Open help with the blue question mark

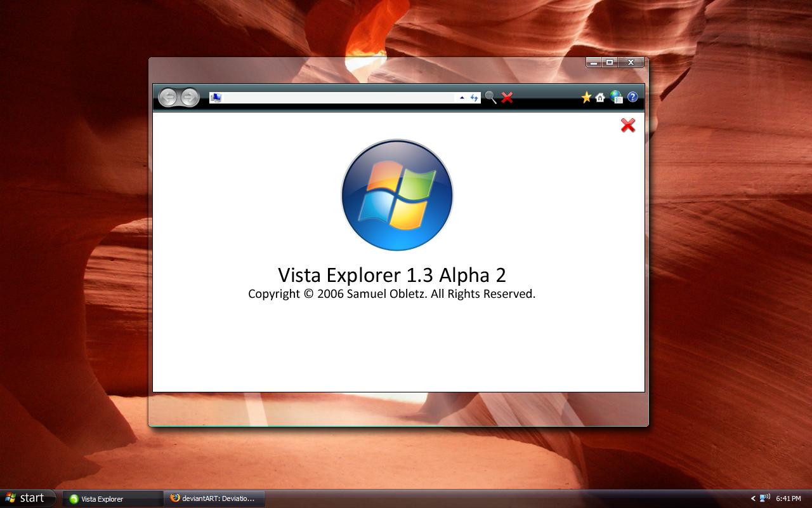tap(632, 97)
